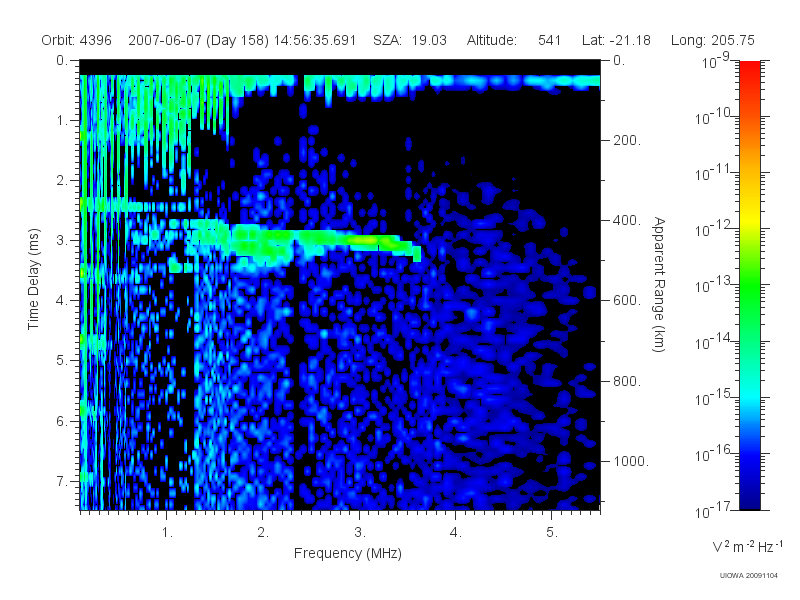Click the 10^-15 colorbar label
Viewport: 800px width, 600px height.
tap(714, 397)
